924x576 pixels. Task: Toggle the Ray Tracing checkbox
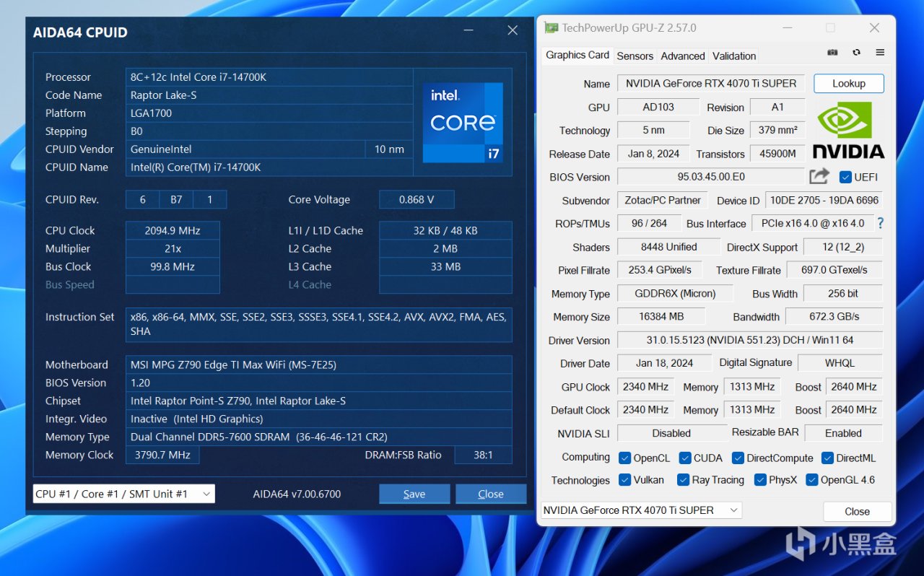pos(683,480)
